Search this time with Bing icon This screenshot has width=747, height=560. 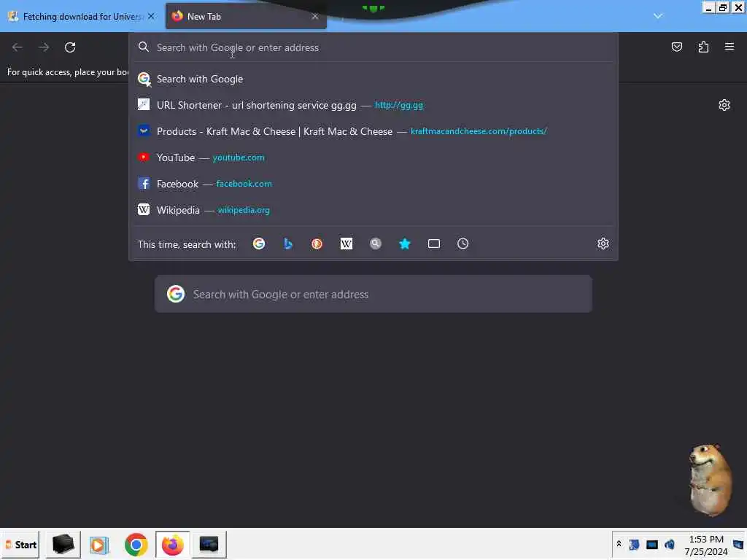pyautogui.click(x=287, y=244)
